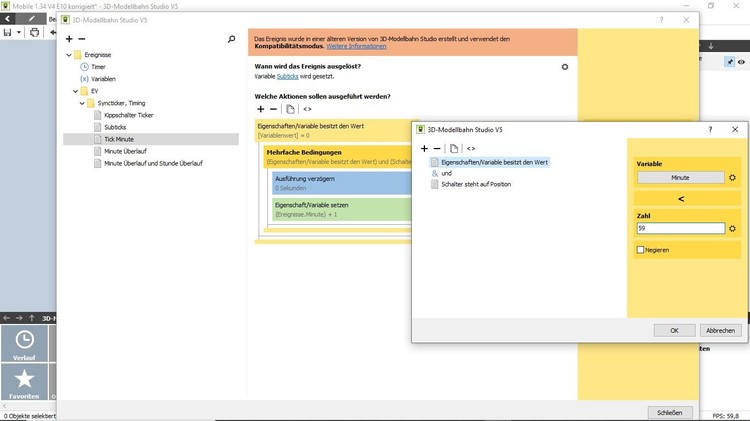
Task: Open search with magnifier icon in events panel
Action: tap(232, 39)
